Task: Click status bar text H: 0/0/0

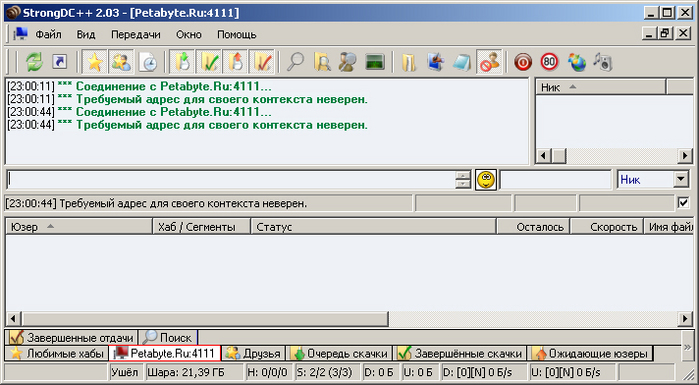Action: (267, 372)
